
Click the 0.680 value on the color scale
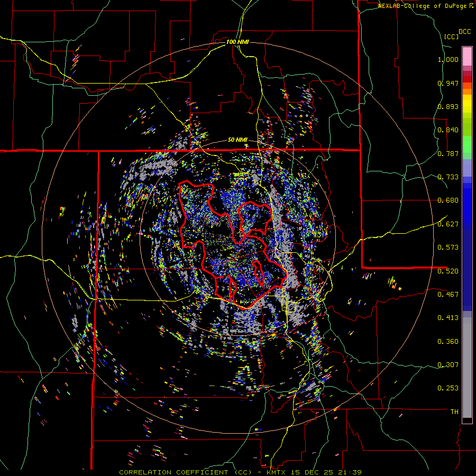click(448, 200)
